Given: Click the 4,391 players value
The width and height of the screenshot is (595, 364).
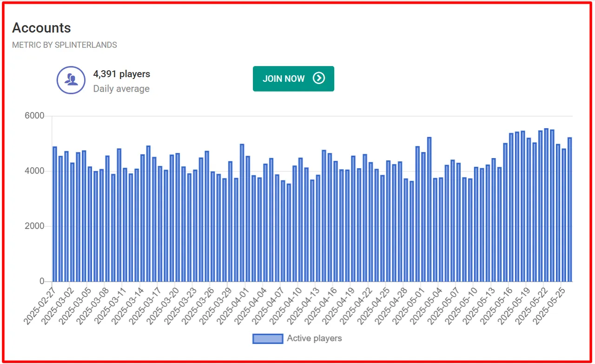Looking at the screenshot, I should 122,74.
